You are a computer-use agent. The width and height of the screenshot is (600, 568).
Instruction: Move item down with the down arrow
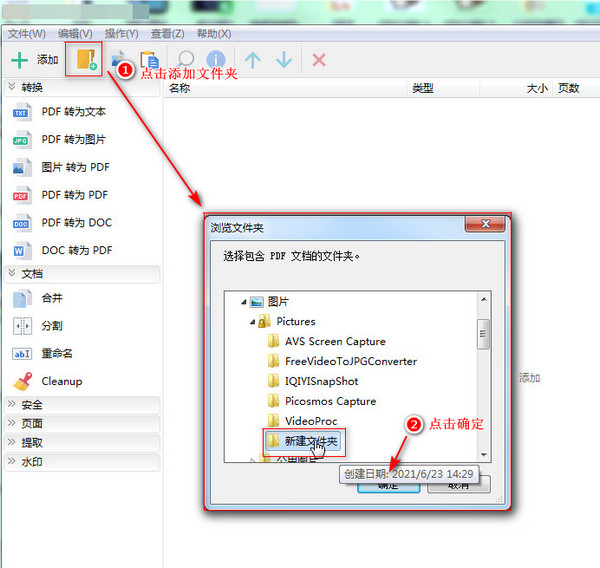point(284,60)
